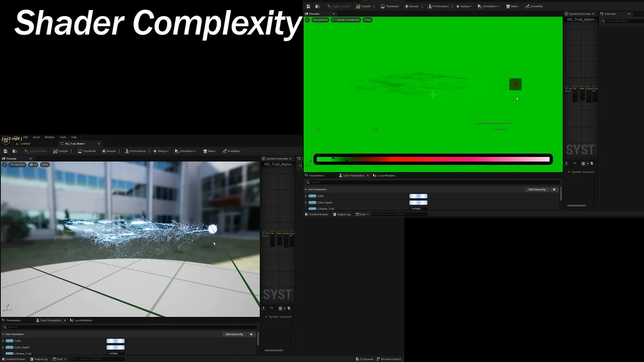Expand the Color_Spark parameter below the green viewport

coord(306,203)
